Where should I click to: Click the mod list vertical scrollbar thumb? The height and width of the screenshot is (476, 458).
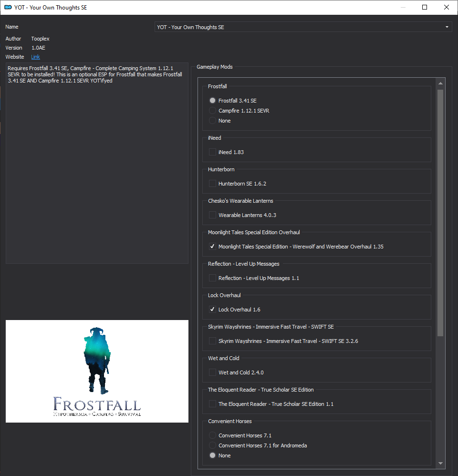pyautogui.click(x=440, y=213)
